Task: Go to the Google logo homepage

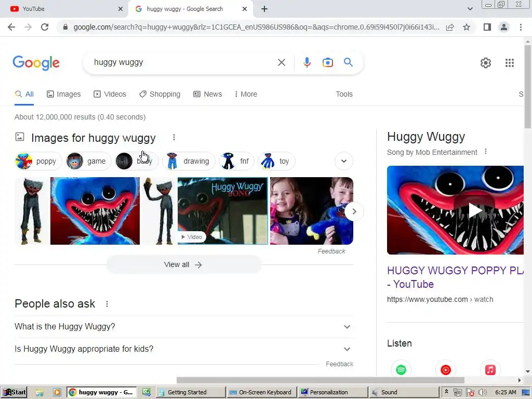Action: (36, 63)
